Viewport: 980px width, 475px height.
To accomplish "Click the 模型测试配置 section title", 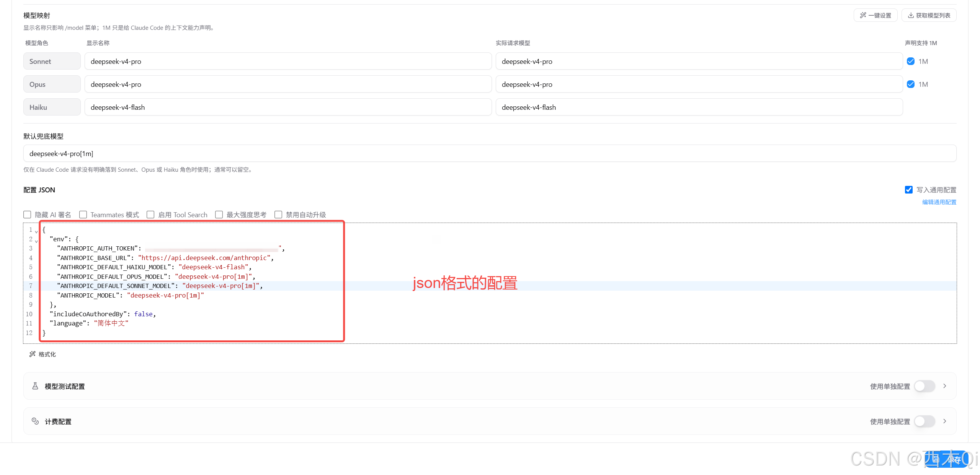I will point(65,386).
